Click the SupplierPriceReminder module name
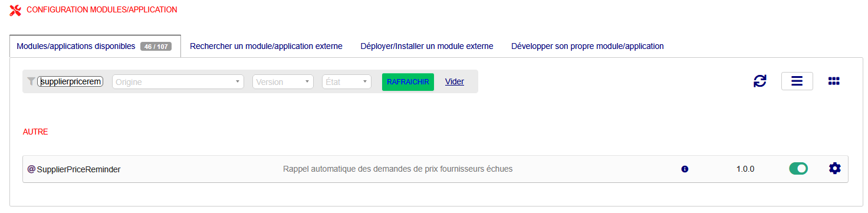Image resolution: width=868 pixels, height=213 pixels. coord(78,169)
